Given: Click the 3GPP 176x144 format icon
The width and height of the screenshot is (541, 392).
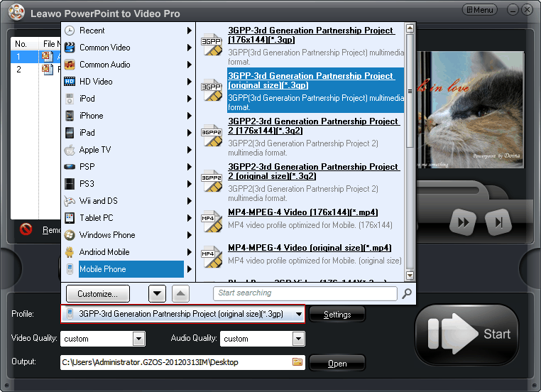Looking at the screenshot, I should pos(212,45).
